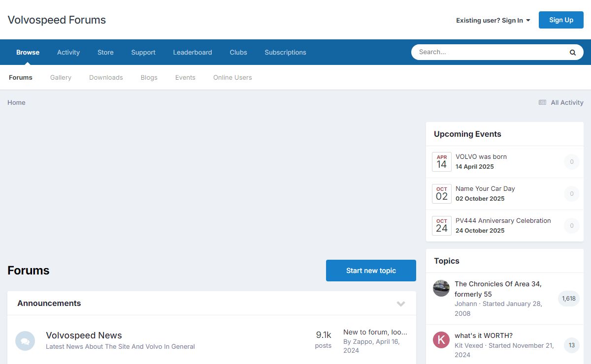Screen dimensions: 591x364
Task: Open Kit Vexed's K avatar
Action: tap(441, 340)
